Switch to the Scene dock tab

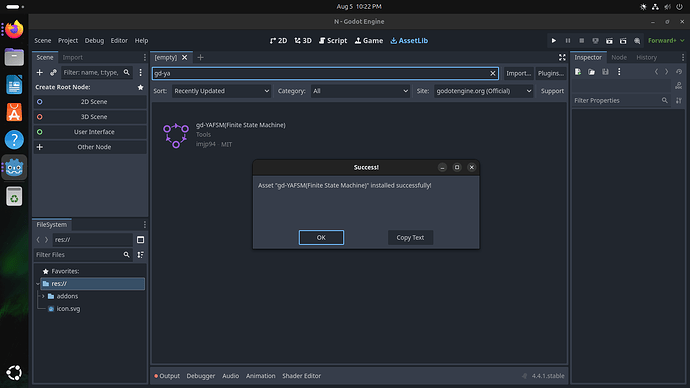click(x=45, y=57)
